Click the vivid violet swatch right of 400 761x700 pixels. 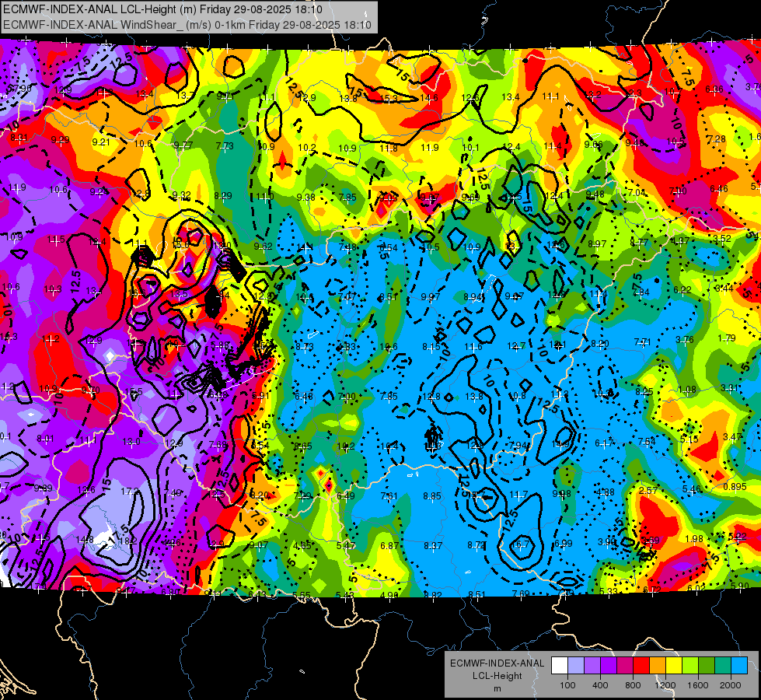[x=609, y=666]
